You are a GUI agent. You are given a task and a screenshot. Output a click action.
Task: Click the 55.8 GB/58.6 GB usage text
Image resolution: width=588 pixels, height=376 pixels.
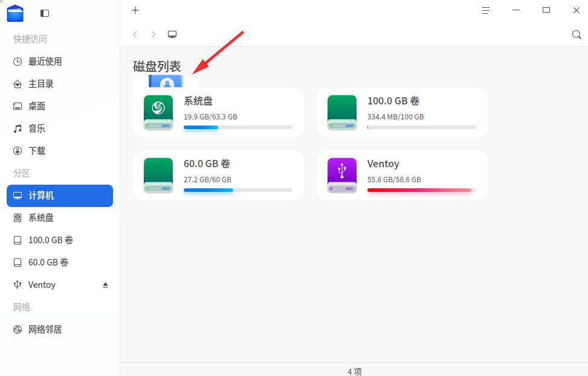(x=394, y=180)
